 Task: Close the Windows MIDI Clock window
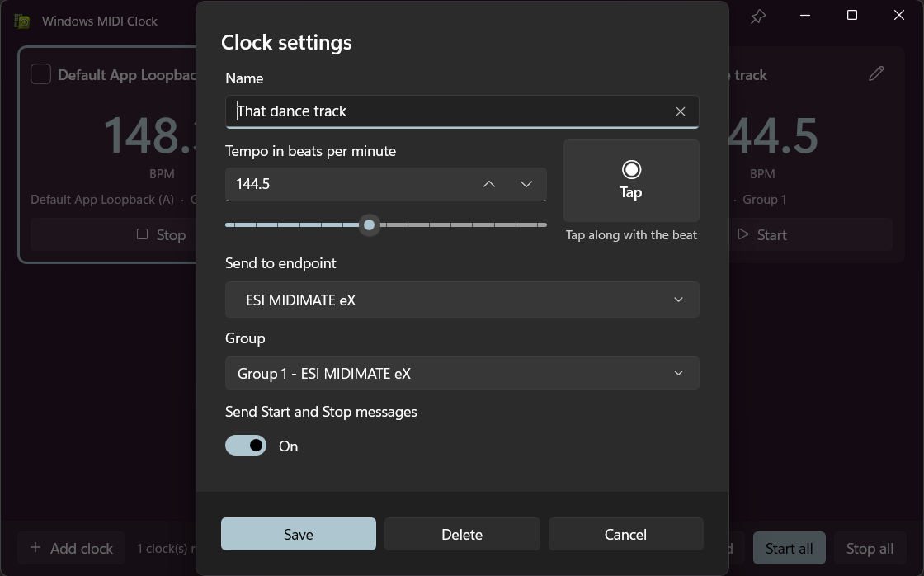coord(898,16)
